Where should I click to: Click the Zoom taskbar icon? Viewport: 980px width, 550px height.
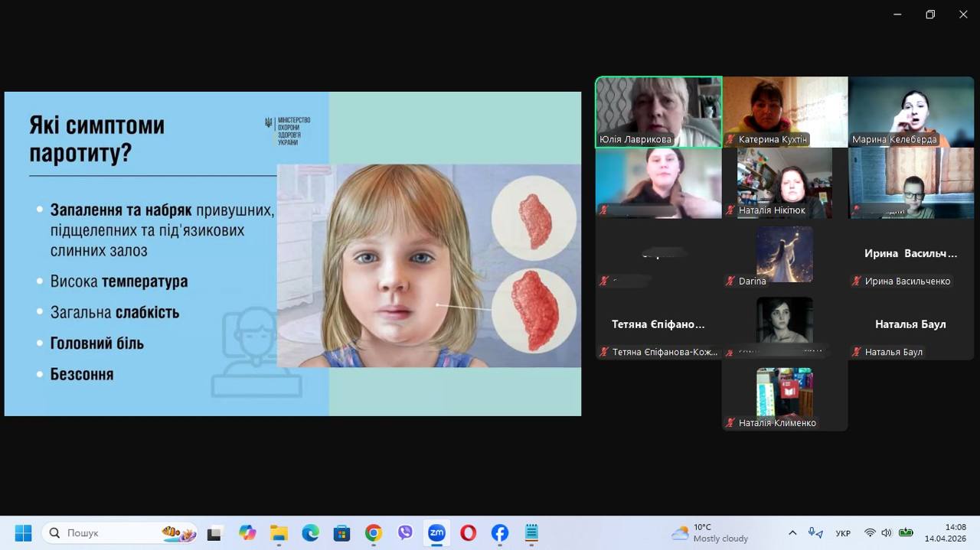[x=436, y=533]
